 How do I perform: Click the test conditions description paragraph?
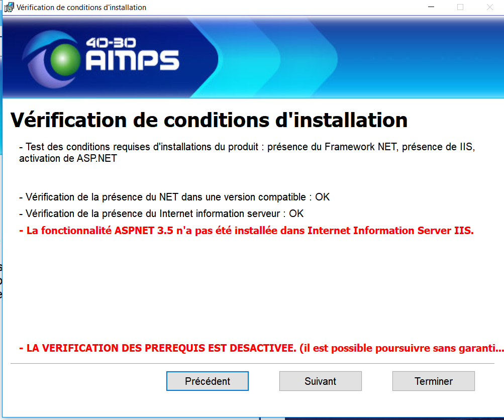[246, 153]
